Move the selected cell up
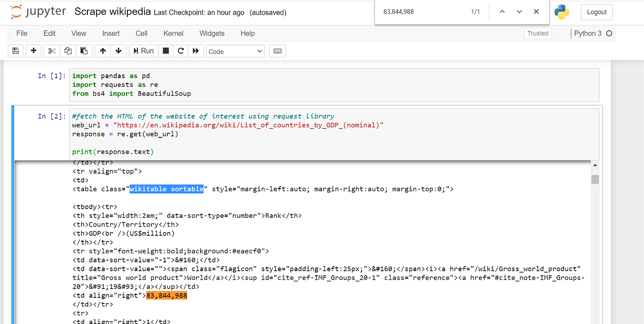This screenshot has width=644, height=324. 103,51
